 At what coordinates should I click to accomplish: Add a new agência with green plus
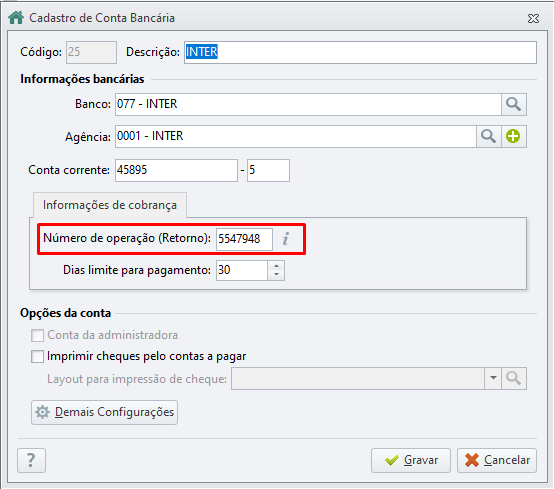click(x=513, y=136)
